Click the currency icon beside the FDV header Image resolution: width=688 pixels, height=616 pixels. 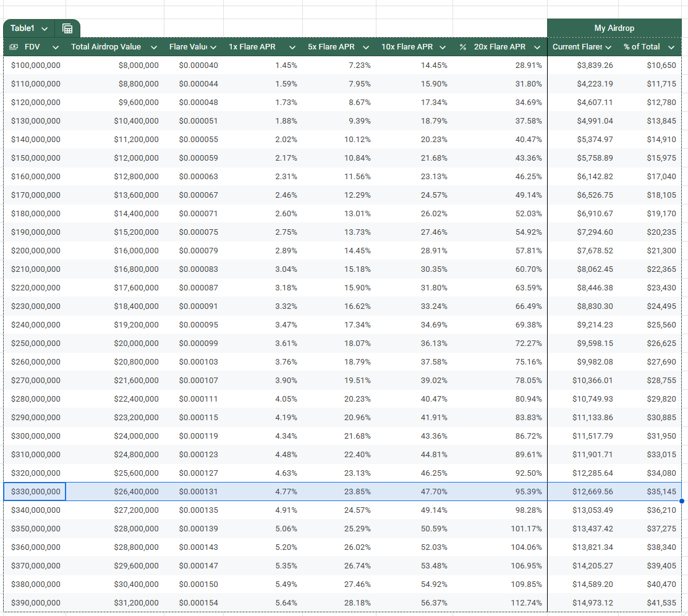(x=13, y=47)
